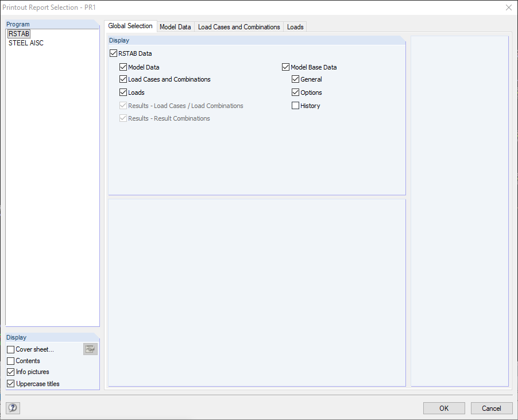Click the help question mark icon
The image size is (518, 420).
pos(13,408)
